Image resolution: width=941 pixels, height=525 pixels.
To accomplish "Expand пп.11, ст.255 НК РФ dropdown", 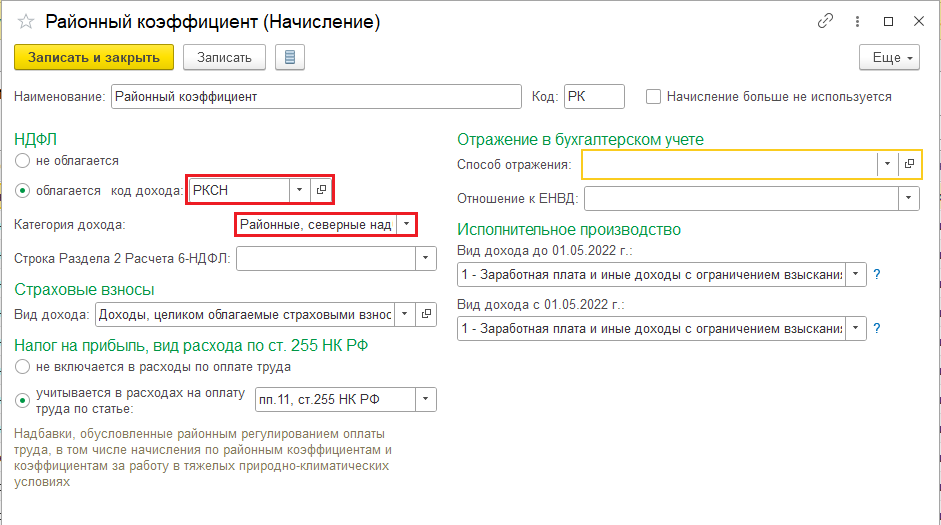I will [x=425, y=399].
